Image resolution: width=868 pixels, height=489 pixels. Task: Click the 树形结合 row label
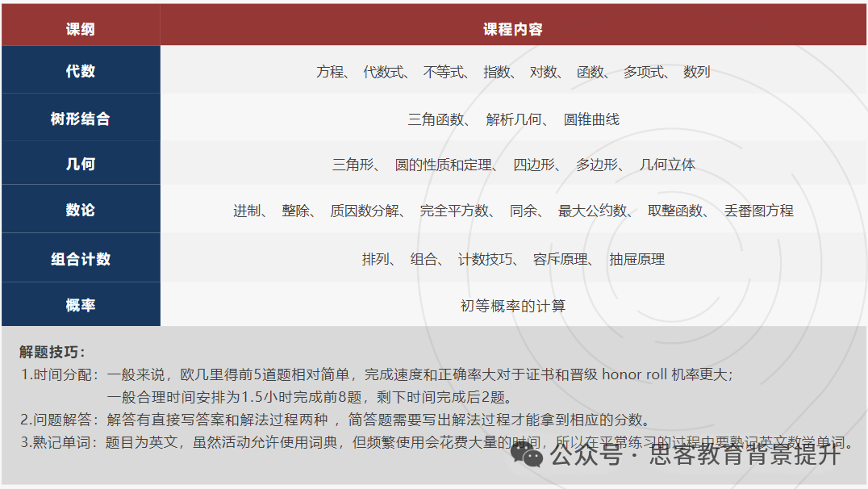point(81,117)
